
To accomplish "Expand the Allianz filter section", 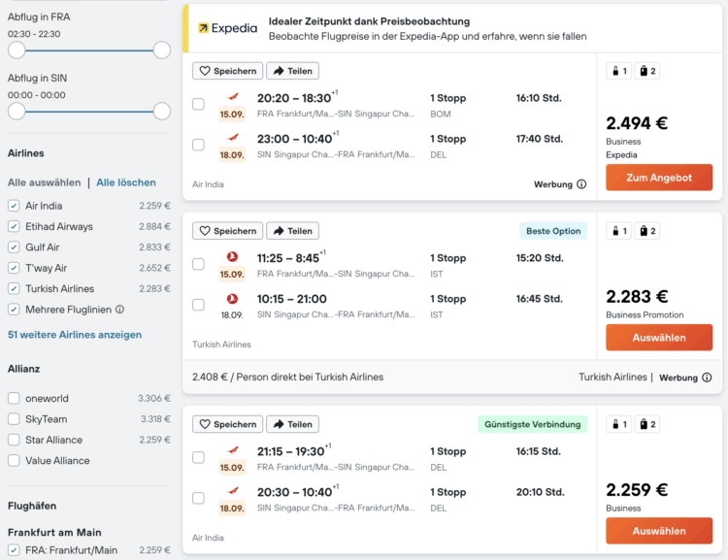I will 23,369.
